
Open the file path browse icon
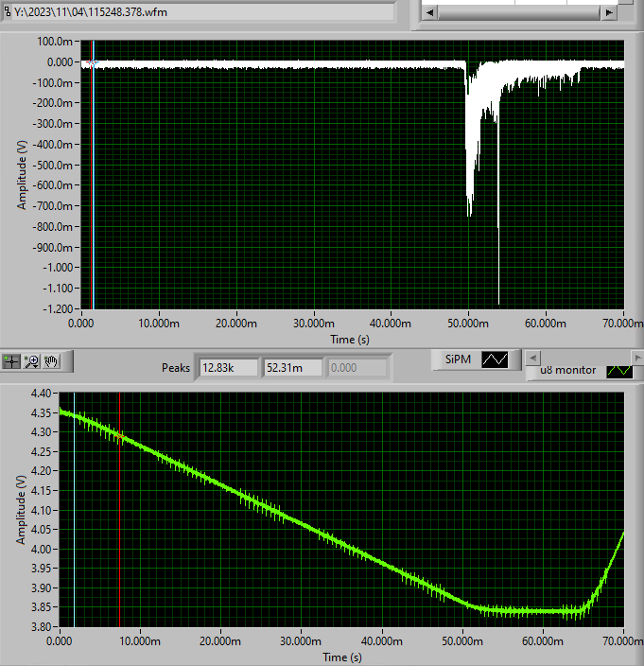point(7,11)
